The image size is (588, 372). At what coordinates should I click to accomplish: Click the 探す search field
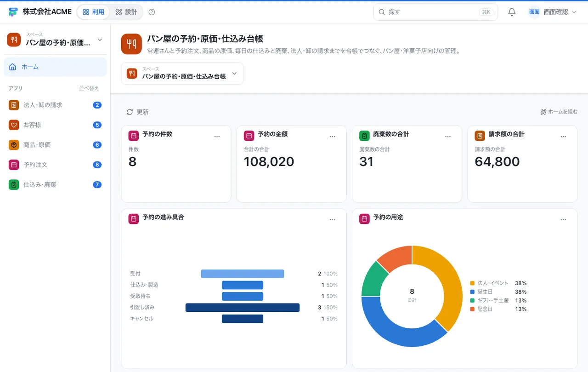coord(435,12)
